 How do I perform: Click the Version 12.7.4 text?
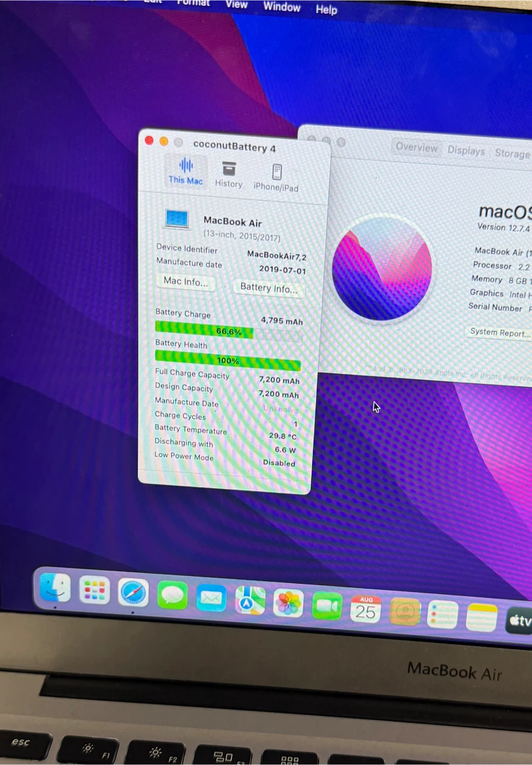pos(503,227)
